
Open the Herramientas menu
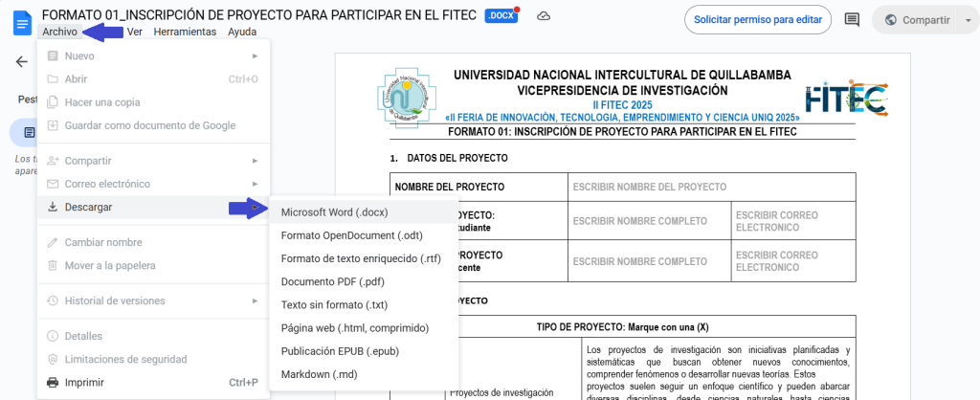185,32
